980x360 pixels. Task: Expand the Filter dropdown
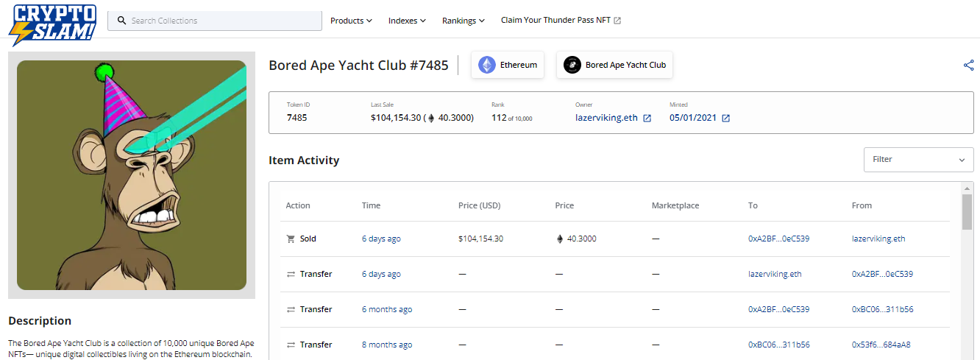tap(918, 159)
